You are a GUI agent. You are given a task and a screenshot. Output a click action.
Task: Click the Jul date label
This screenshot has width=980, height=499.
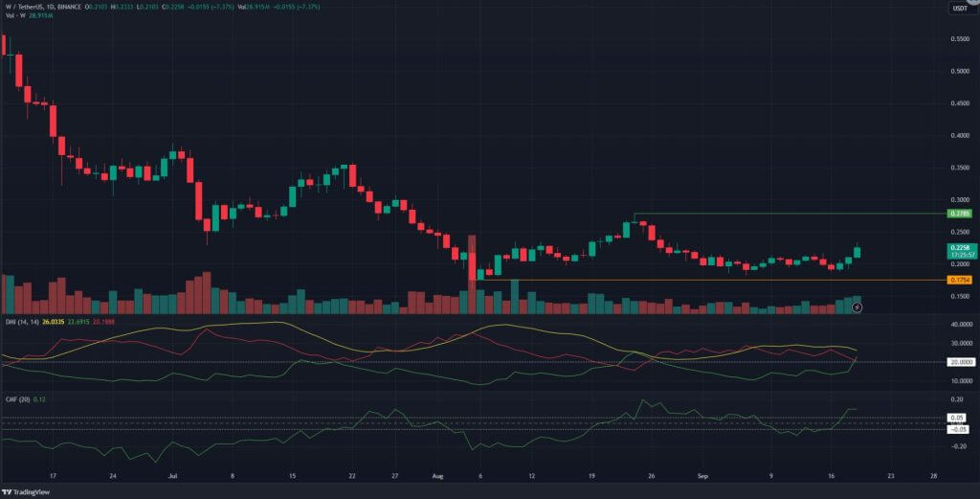173,476
